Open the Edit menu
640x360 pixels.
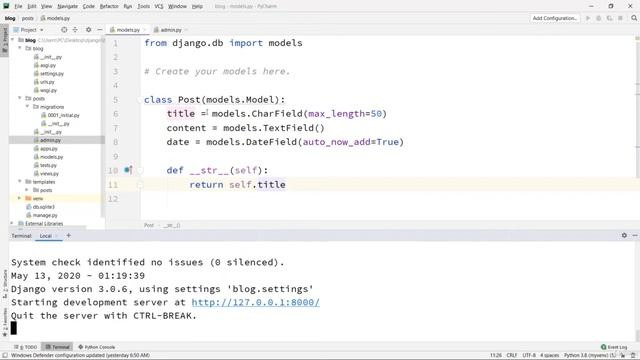(x=32, y=7)
